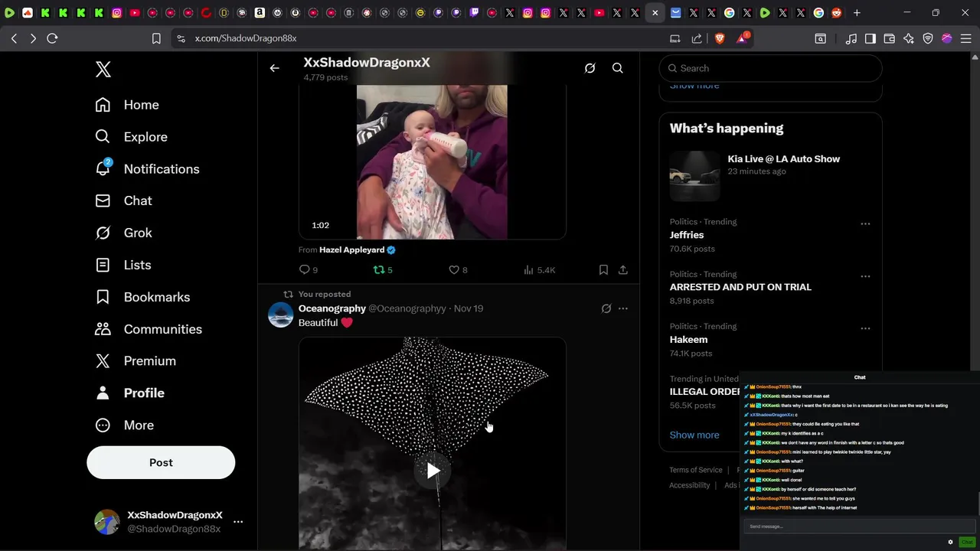Open ARRESTED AND PUT ON TRIAL trend

740,287
